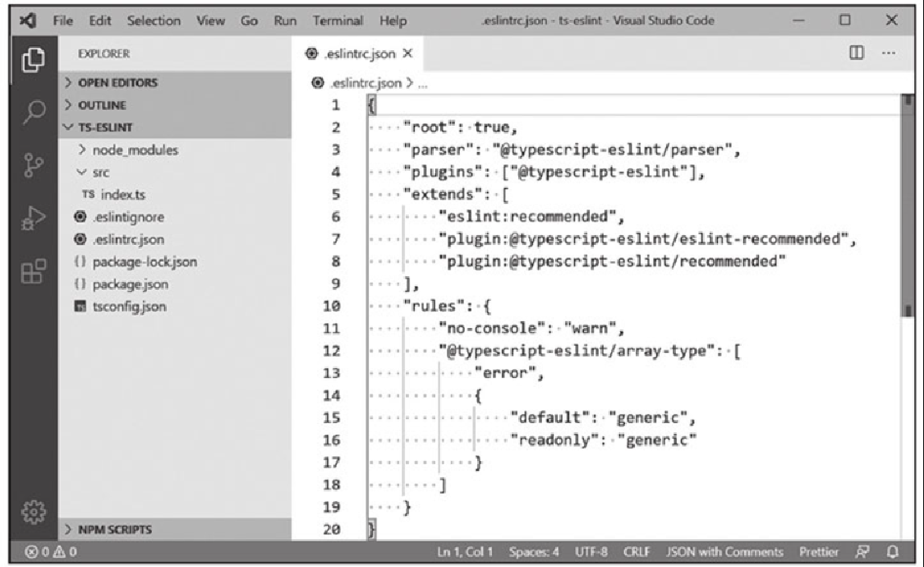Open notifications bell in status bar
Screen dimensions: 924x567
tap(893, 552)
